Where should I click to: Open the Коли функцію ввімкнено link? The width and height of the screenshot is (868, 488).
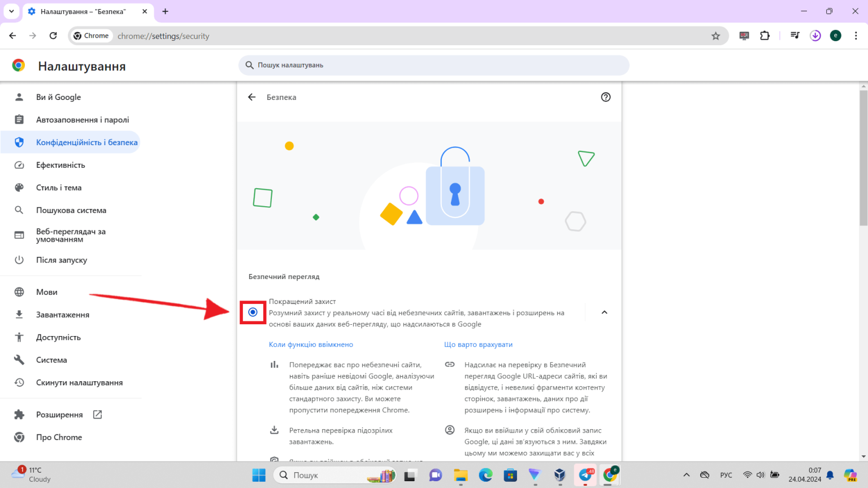(311, 344)
